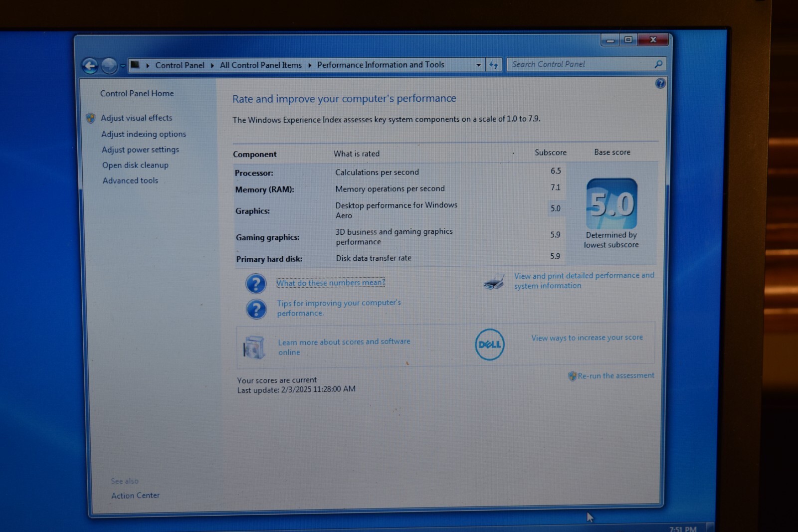Close the Control Panel window
Image resolution: width=798 pixels, height=532 pixels.
click(x=653, y=39)
